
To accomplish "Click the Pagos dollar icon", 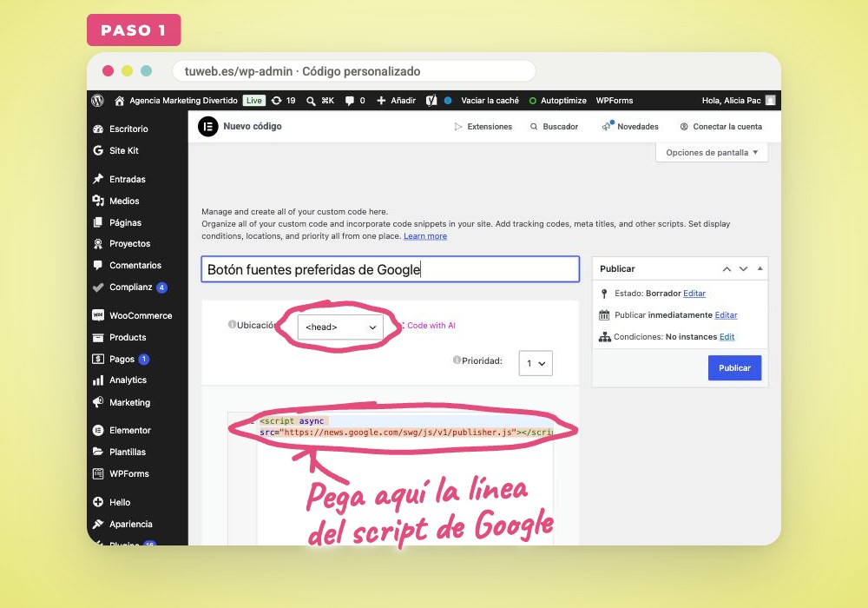I will pyautogui.click(x=98, y=359).
